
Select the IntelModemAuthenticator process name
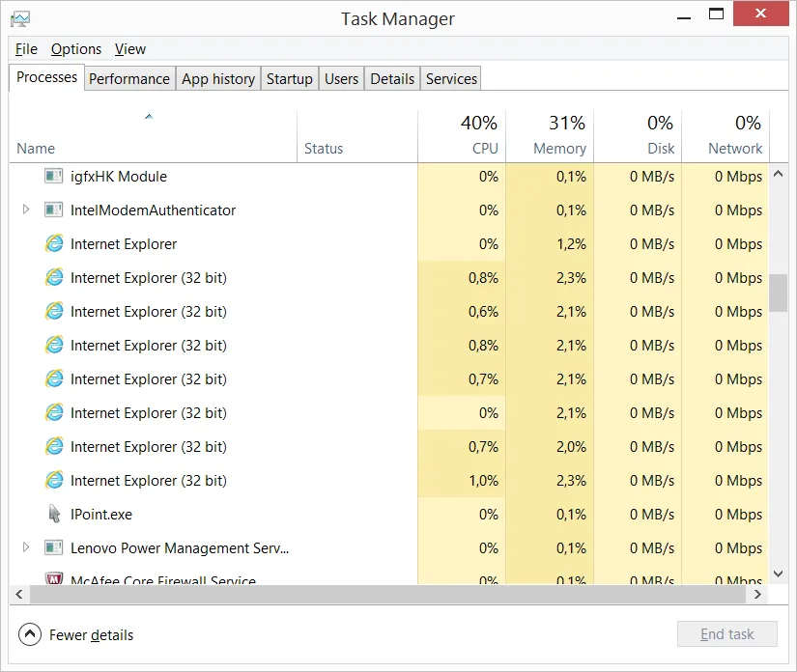click(x=153, y=210)
